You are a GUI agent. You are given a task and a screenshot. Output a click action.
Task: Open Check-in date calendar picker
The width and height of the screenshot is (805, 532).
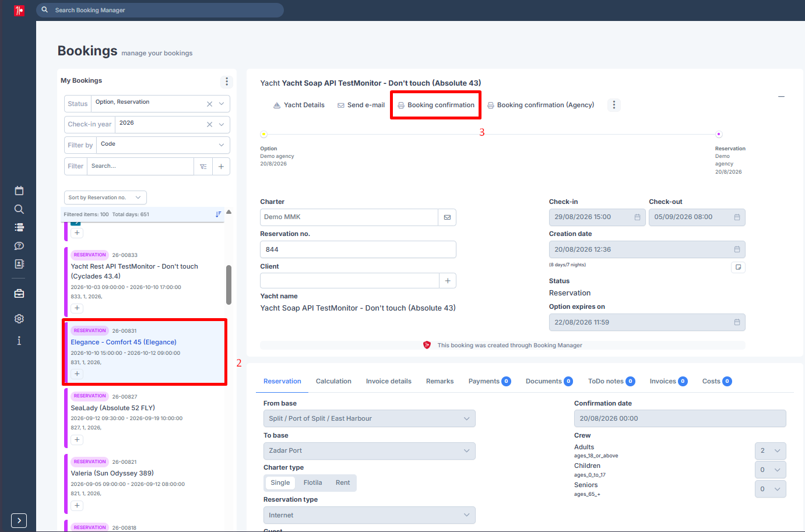click(x=637, y=217)
